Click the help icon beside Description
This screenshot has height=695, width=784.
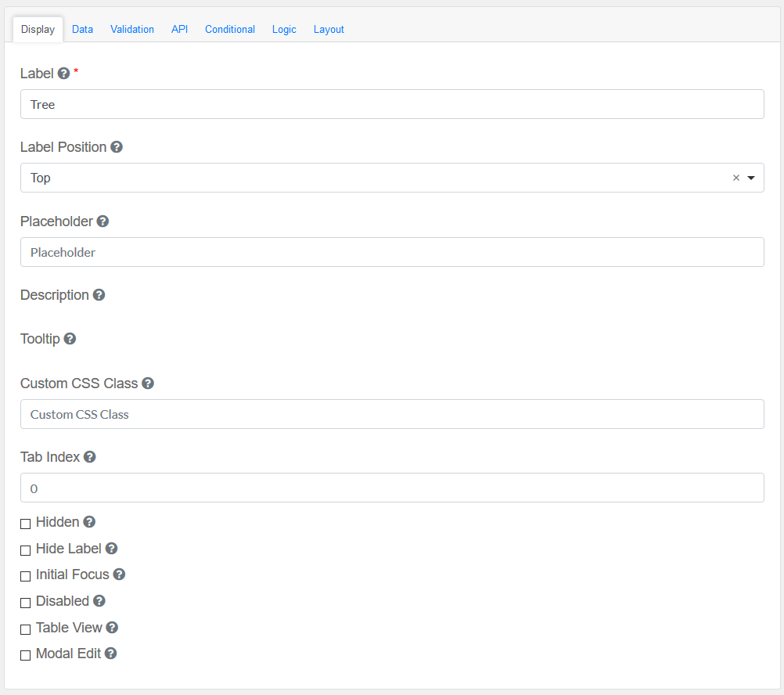(x=99, y=295)
